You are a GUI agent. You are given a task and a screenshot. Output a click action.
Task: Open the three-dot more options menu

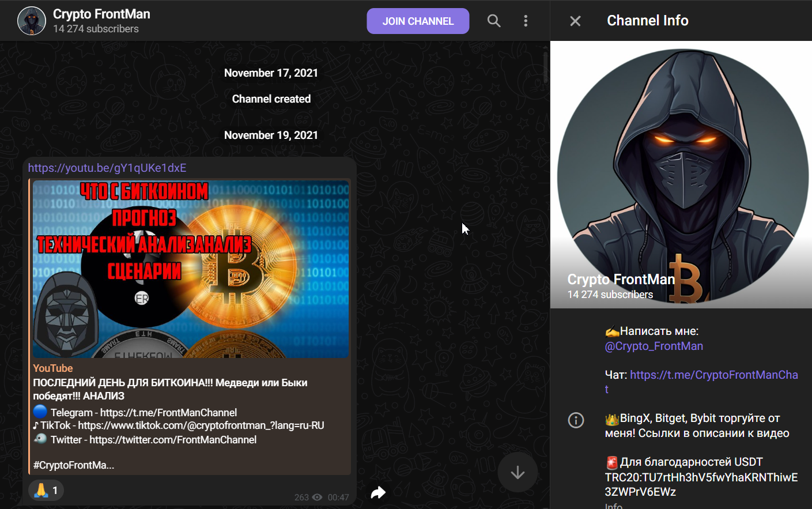[526, 21]
